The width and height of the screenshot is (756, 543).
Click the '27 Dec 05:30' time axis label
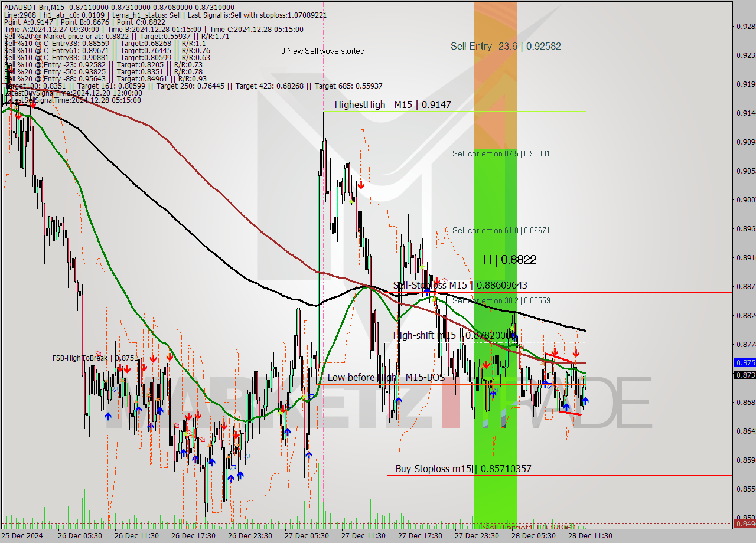click(307, 536)
